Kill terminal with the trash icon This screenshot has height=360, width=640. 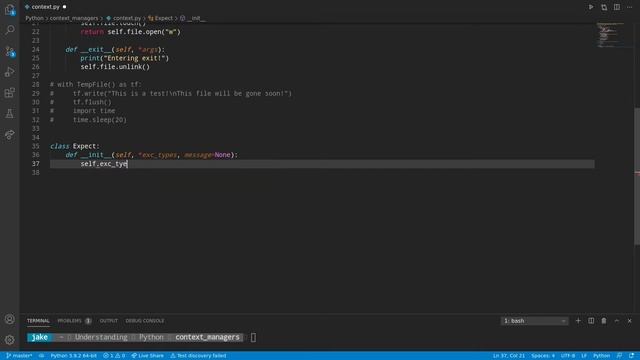tap(604, 321)
